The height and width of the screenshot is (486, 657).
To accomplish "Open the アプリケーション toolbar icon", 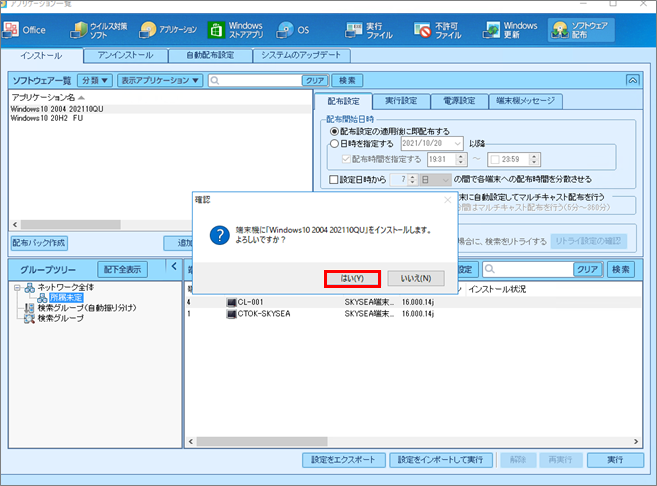I will [x=168, y=30].
